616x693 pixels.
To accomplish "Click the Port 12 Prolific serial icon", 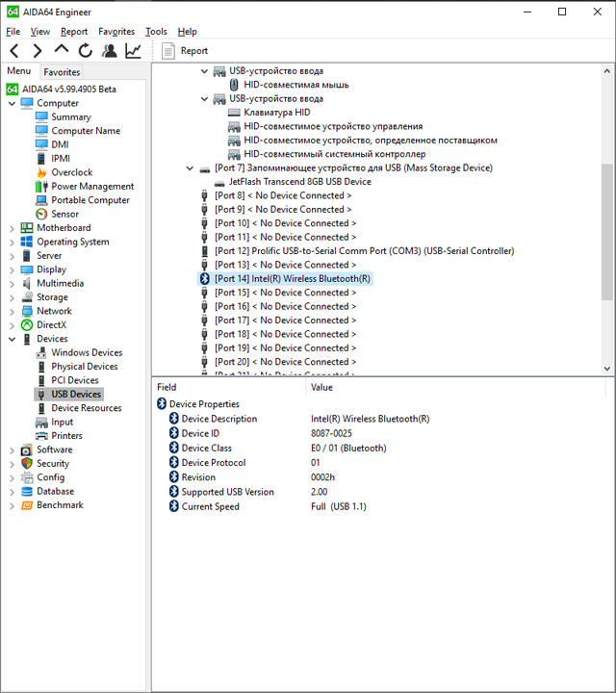I will tap(205, 251).
